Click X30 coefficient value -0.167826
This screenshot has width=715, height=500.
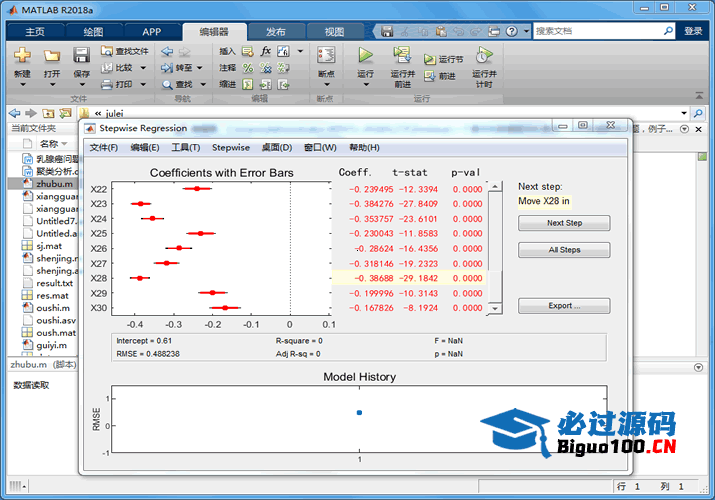[x=371, y=308]
